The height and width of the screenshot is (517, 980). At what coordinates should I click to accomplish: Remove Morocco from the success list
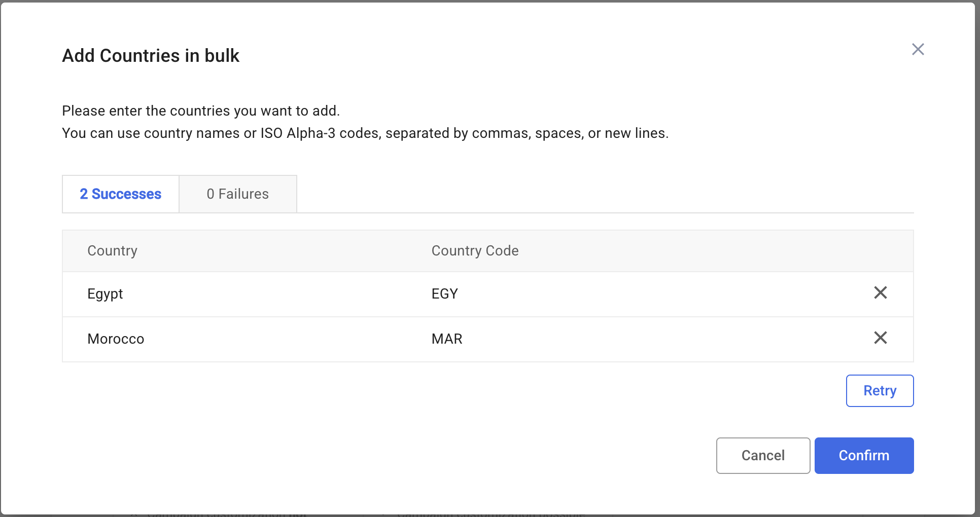(880, 338)
